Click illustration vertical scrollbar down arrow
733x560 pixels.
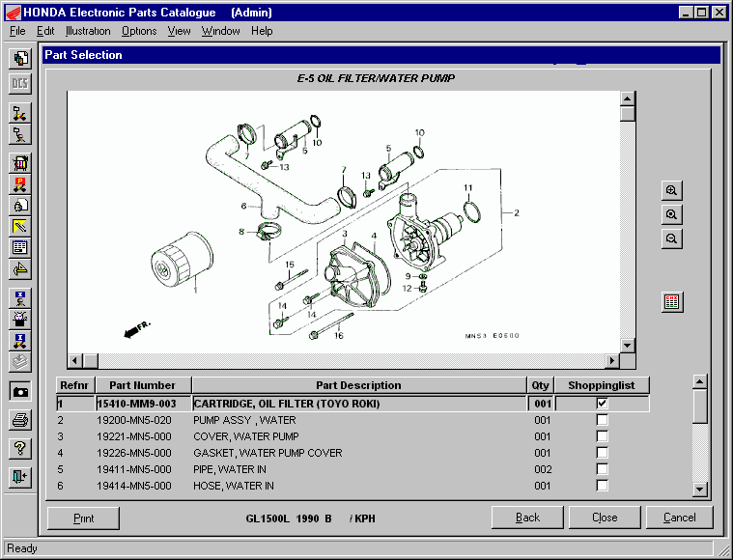click(628, 346)
